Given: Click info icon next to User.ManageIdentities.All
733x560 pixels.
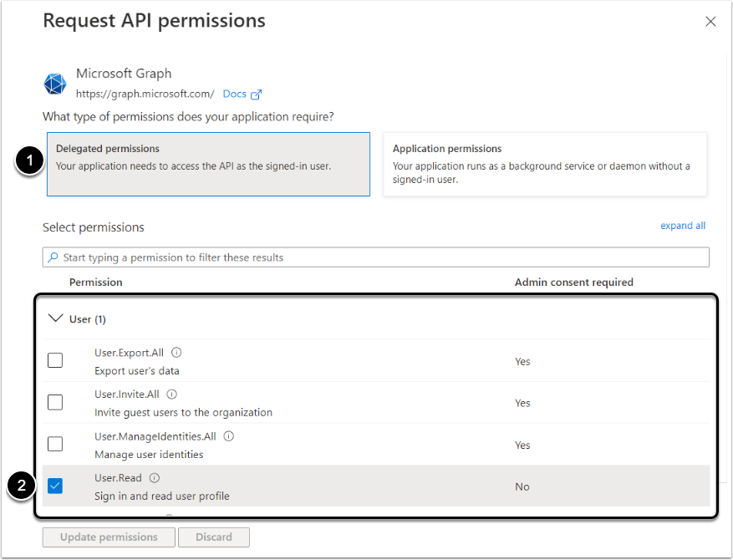Looking at the screenshot, I should click(x=229, y=436).
